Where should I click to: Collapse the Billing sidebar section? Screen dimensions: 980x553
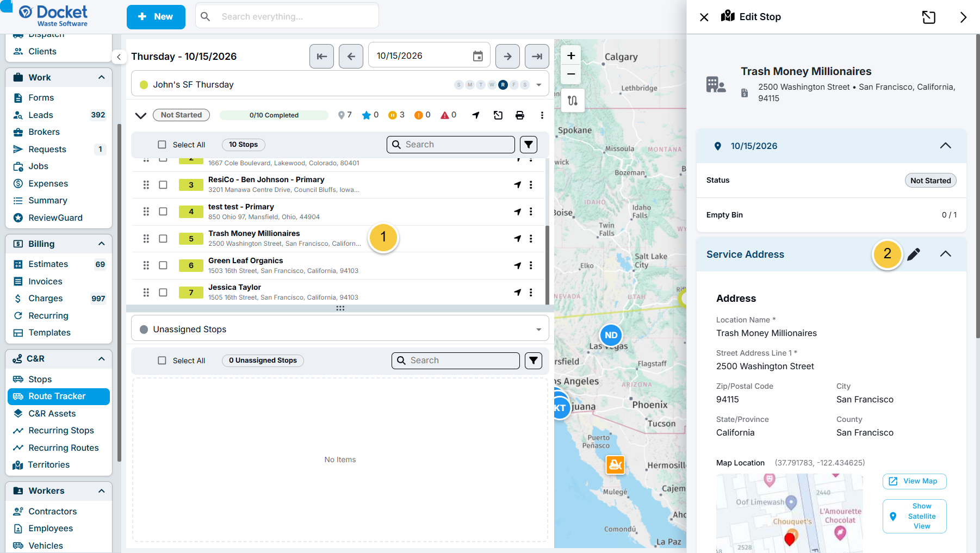(x=101, y=244)
